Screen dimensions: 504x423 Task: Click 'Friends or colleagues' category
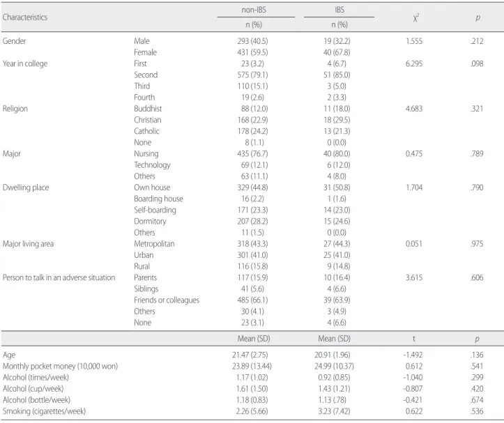[167, 300]
